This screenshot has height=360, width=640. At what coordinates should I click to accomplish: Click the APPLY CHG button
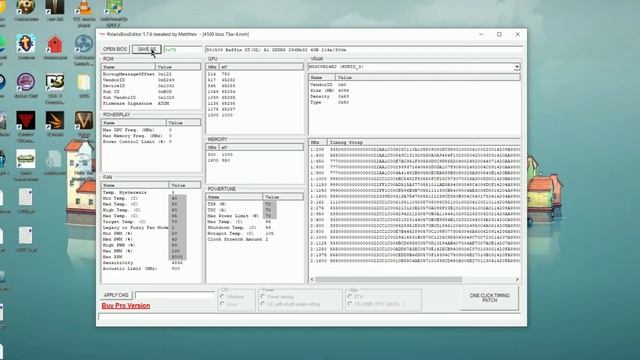click(116, 295)
